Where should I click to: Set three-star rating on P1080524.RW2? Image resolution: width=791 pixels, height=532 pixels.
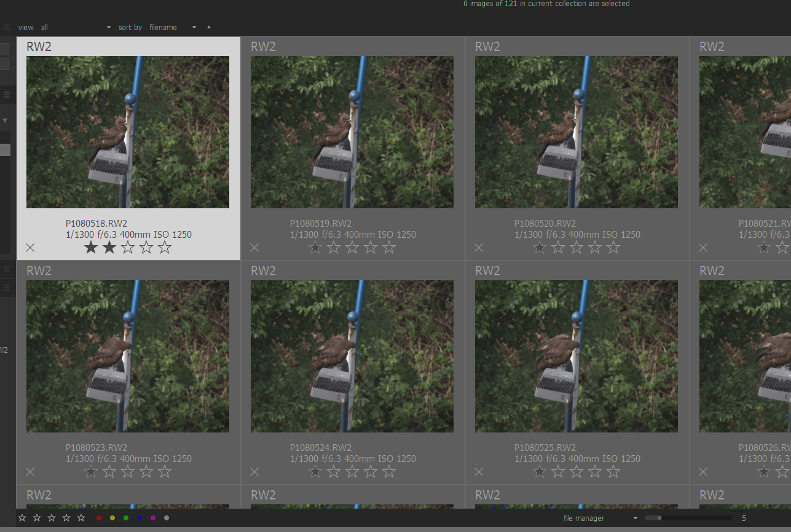[352, 472]
